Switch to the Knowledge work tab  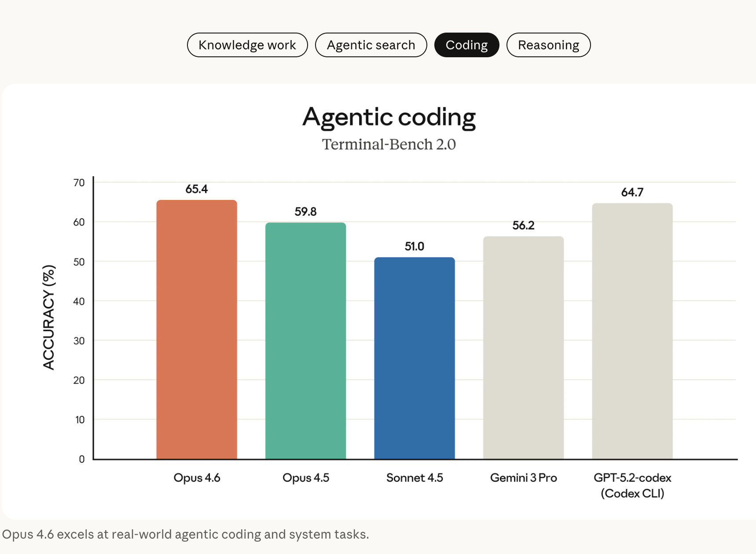coord(247,45)
